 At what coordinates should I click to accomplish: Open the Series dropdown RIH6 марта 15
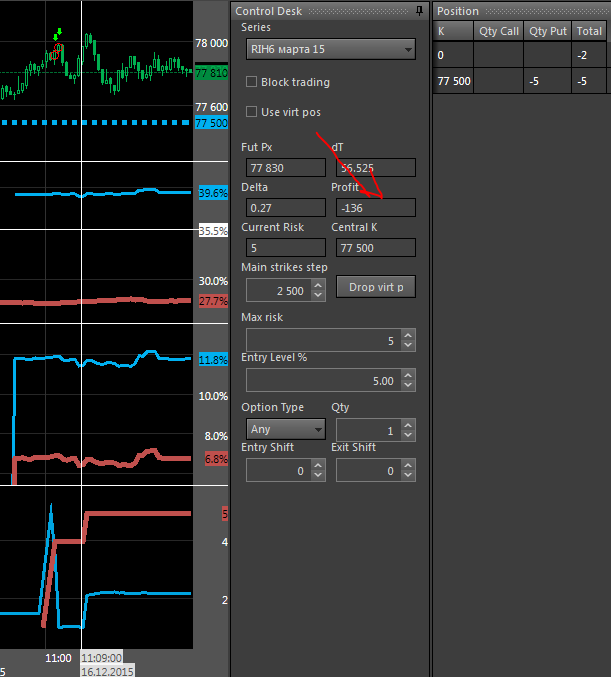pyautogui.click(x=331, y=49)
